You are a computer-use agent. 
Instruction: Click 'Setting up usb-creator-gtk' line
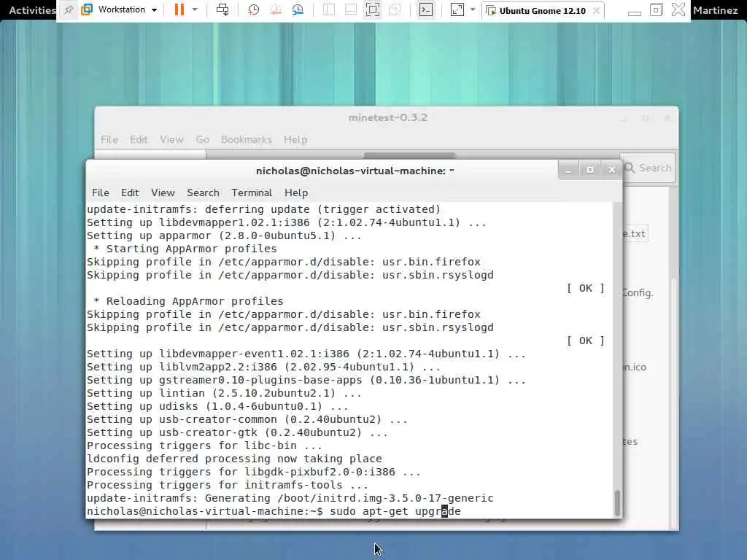(x=237, y=432)
